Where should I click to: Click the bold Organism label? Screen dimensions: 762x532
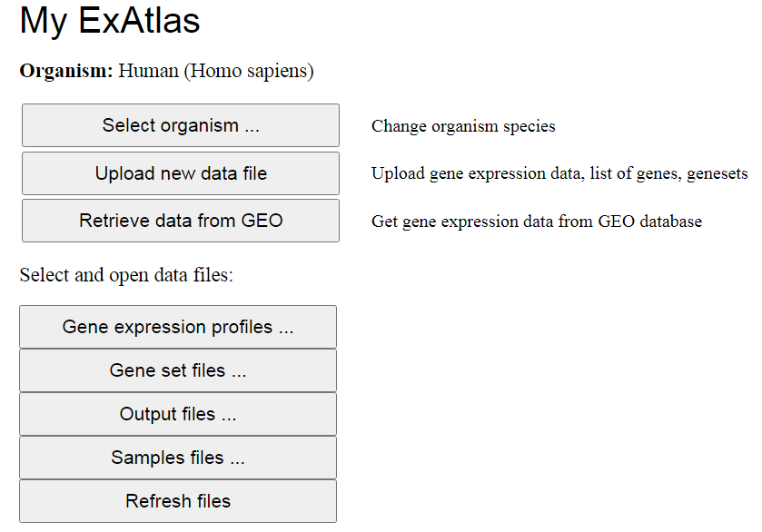[65, 71]
